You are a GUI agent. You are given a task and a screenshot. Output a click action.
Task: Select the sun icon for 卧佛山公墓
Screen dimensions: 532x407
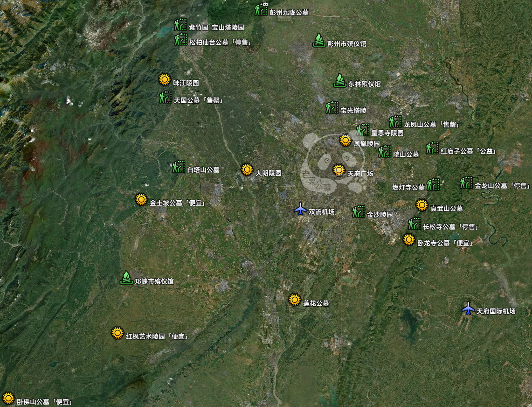(8, 398)
